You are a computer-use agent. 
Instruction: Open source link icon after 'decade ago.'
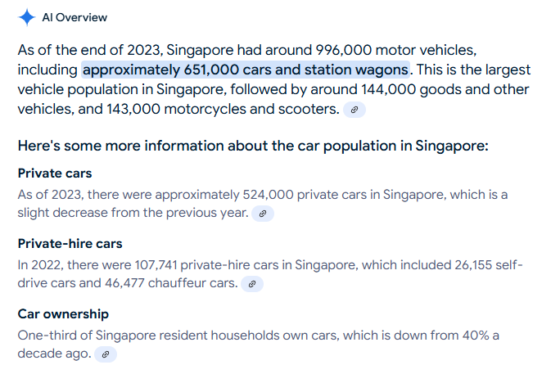(106, 354)
